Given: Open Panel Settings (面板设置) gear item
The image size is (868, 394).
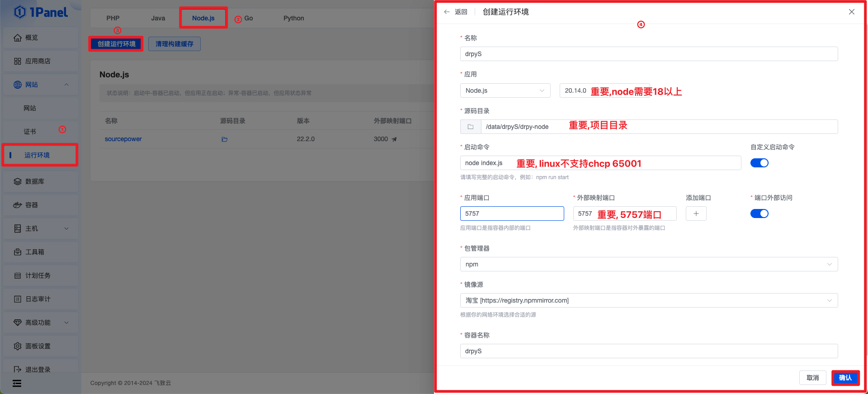Looking at the screenshot, I should 38,346.
